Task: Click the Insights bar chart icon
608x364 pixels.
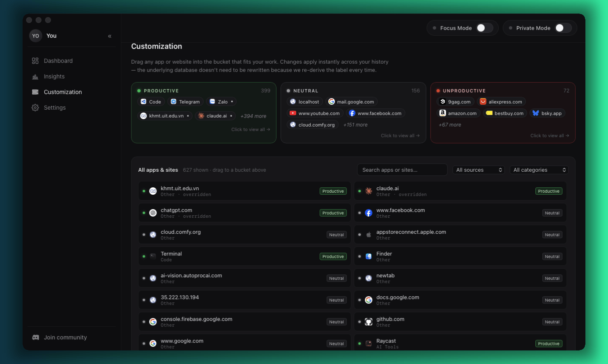Action: pos(35,76)
